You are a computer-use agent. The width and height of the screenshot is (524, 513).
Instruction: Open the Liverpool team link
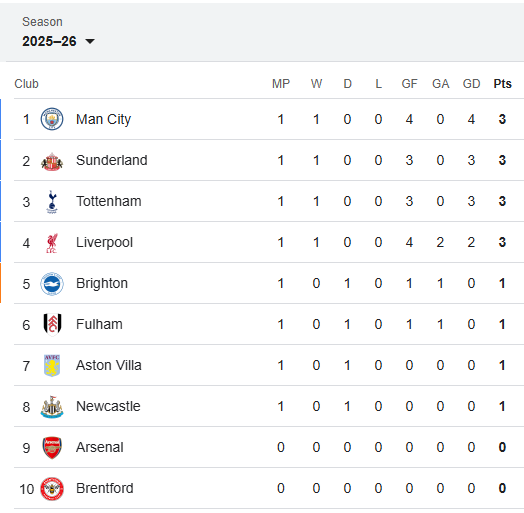(104, 242)
